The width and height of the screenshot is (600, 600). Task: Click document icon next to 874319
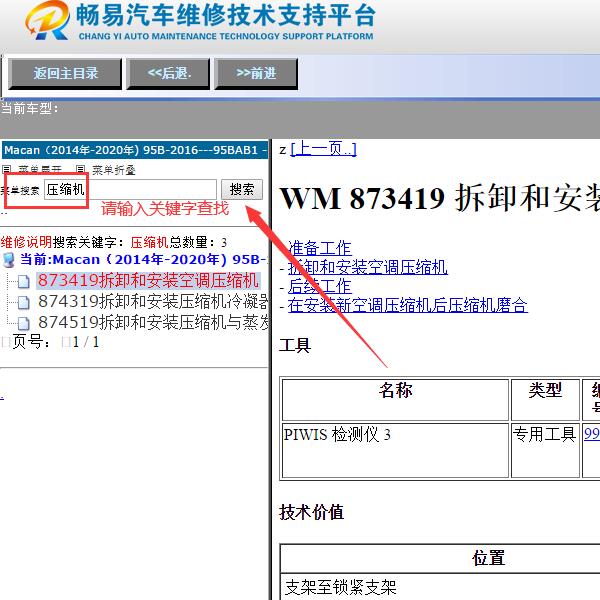pos(24,303)
